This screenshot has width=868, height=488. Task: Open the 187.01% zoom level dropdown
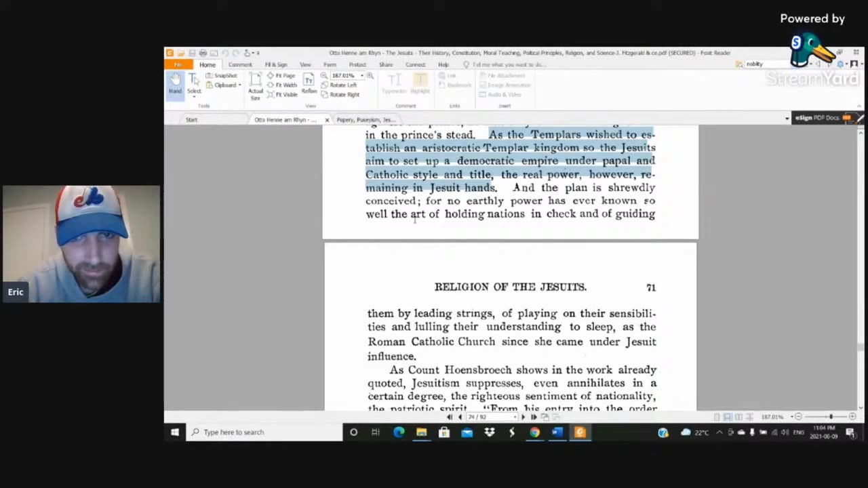tap(361, 76)
